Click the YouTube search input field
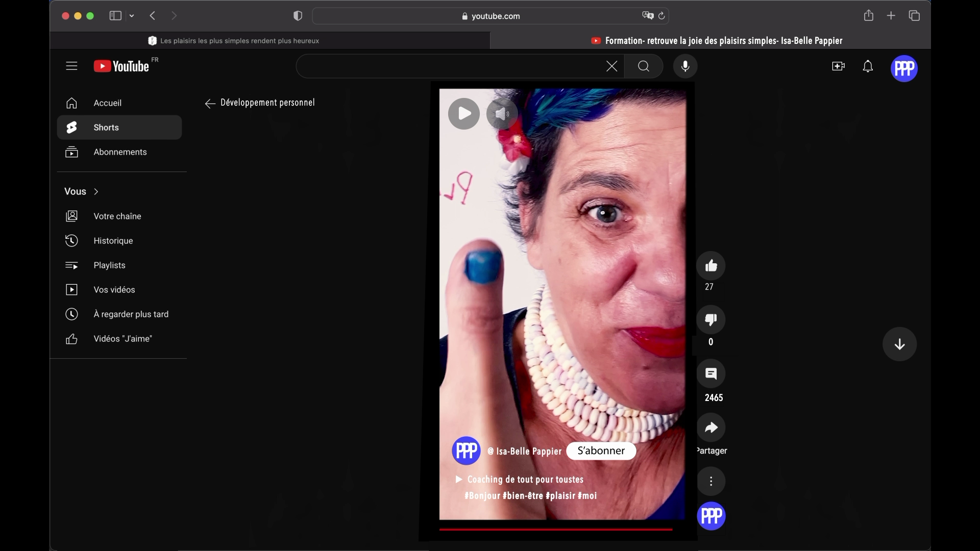The image size is (980, 551). pyautogui.click(x=449, y=66)
